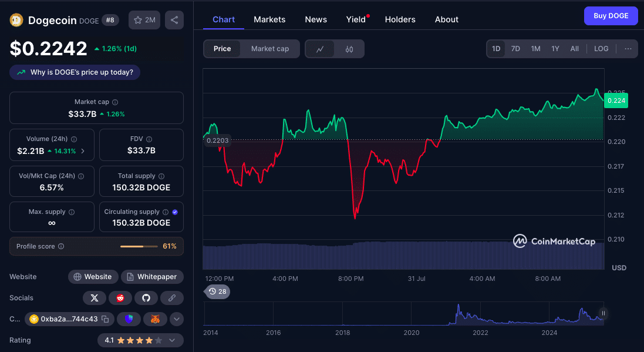Enable logarithmic scale with LOG toggle
Image resolution: width=644 pixels, height=352 pixels.
[x=601, y=49]
